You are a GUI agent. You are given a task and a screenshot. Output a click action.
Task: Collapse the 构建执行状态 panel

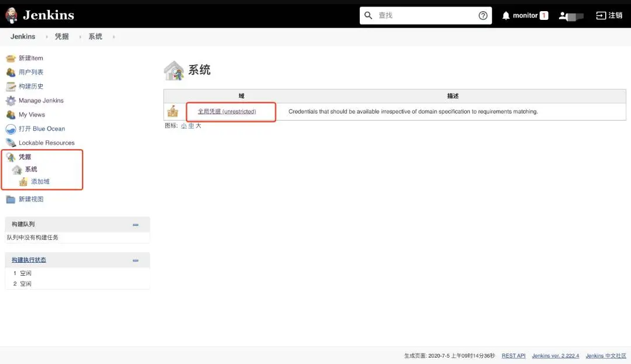click(x=135, y=260)
